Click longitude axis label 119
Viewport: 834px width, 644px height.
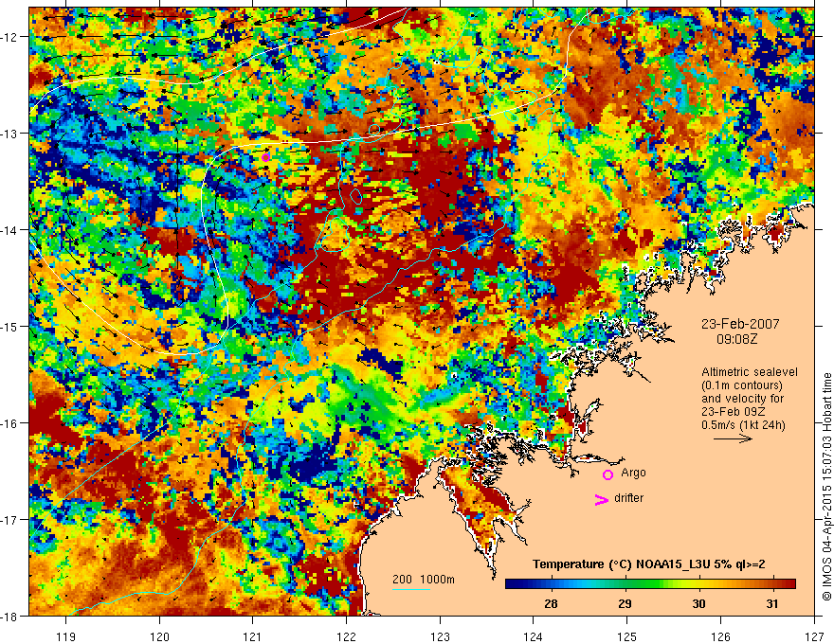(66, 636)
